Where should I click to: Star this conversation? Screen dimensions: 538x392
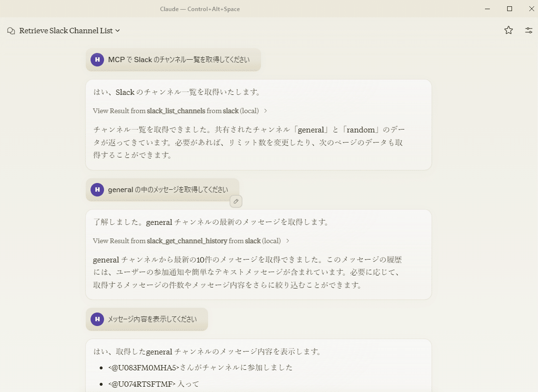(x=509, y=30)
